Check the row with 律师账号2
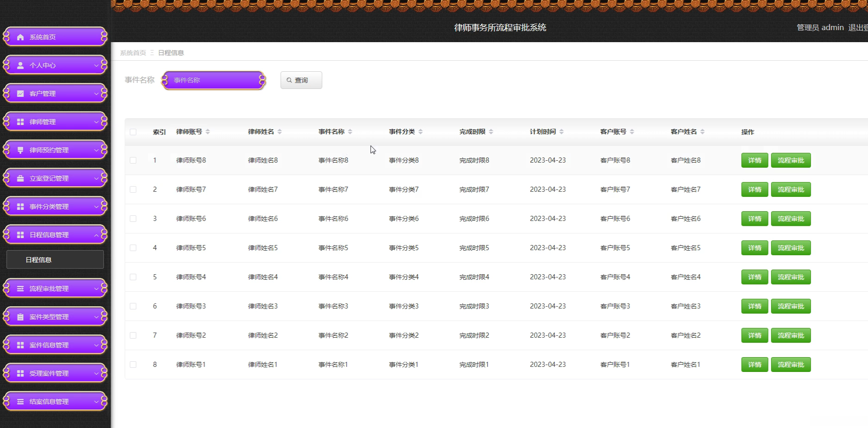 133,335
